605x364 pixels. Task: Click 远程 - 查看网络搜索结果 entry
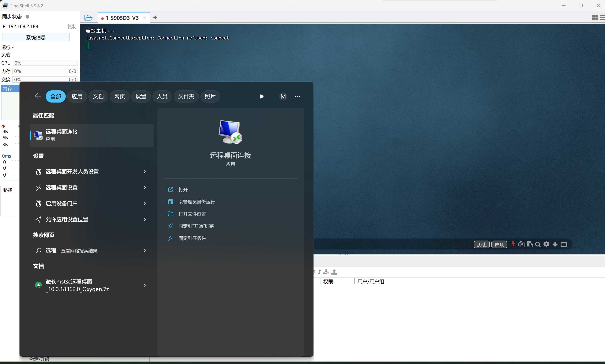pos(71,251)
